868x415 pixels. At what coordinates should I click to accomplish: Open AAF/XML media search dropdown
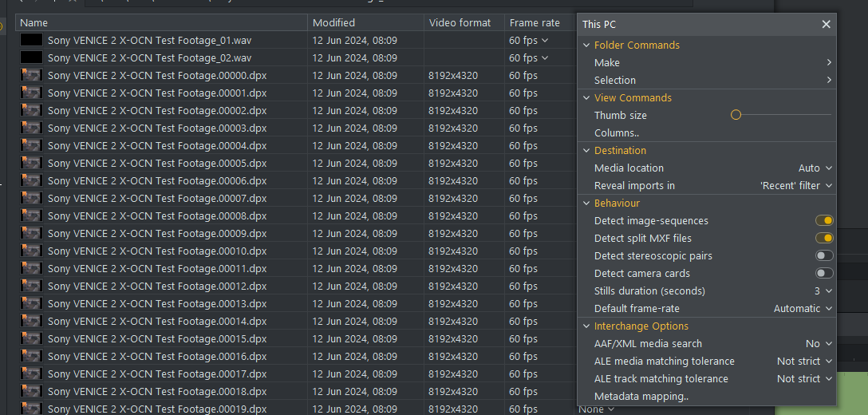(x=819, y=343)
